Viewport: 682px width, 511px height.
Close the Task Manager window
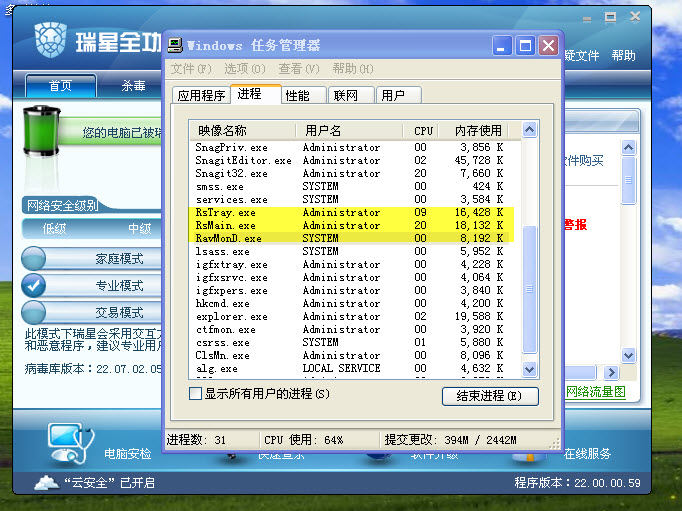[548, 45]
